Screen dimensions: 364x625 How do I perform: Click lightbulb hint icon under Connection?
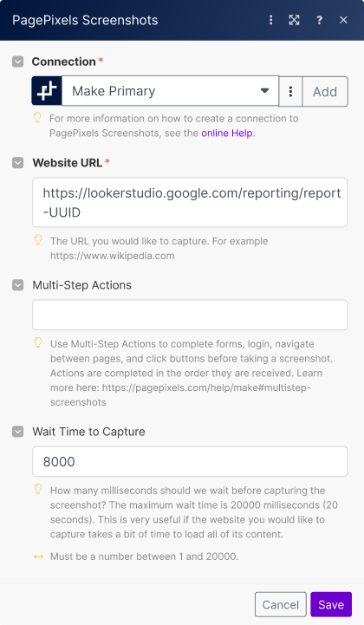37,118
